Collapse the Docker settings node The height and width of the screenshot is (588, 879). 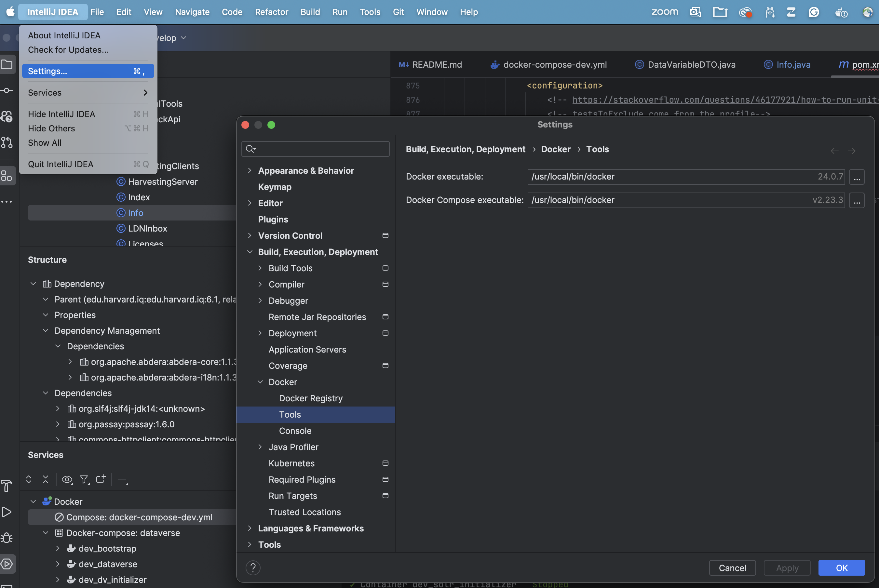coord(260,382)
